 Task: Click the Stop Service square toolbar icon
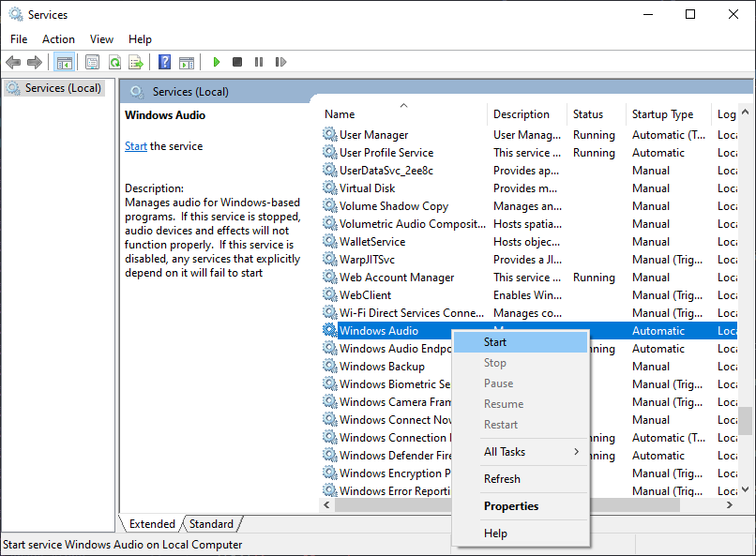[x=237, y=63]
